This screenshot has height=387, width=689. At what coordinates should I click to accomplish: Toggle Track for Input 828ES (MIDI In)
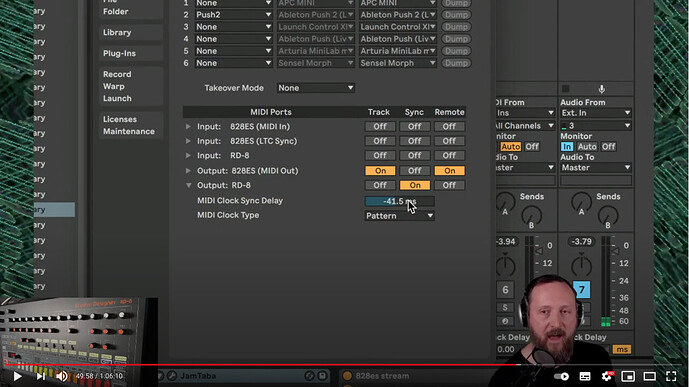pyautogui.click(x=380, y=127)
